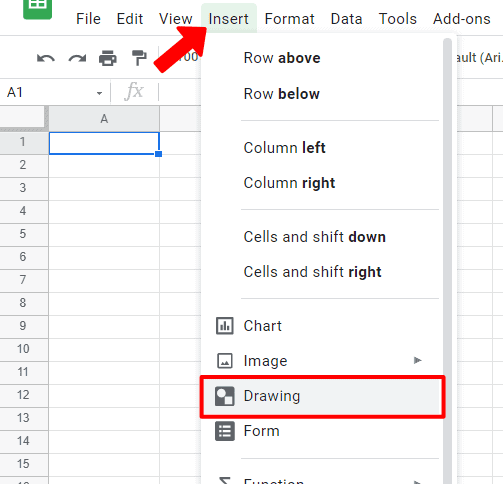Choose Drawing from Insert menu

pyautogui.click(x=323, y=396)
